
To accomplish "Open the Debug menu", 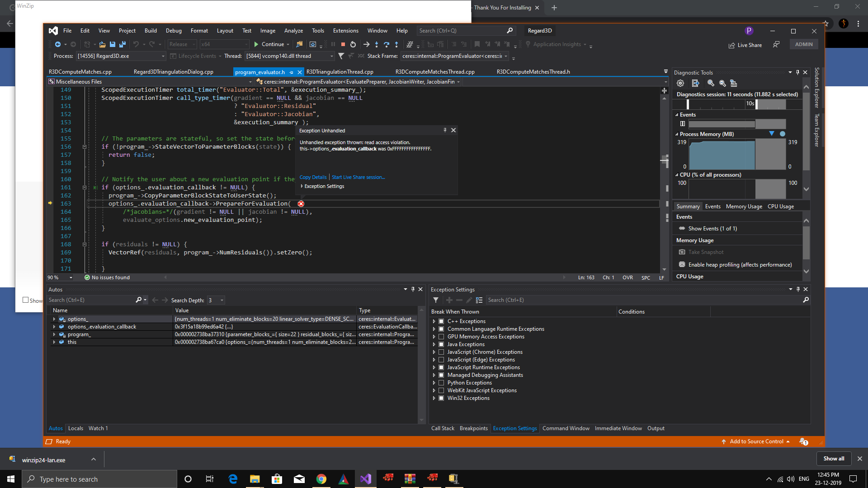I will (174, 30).
